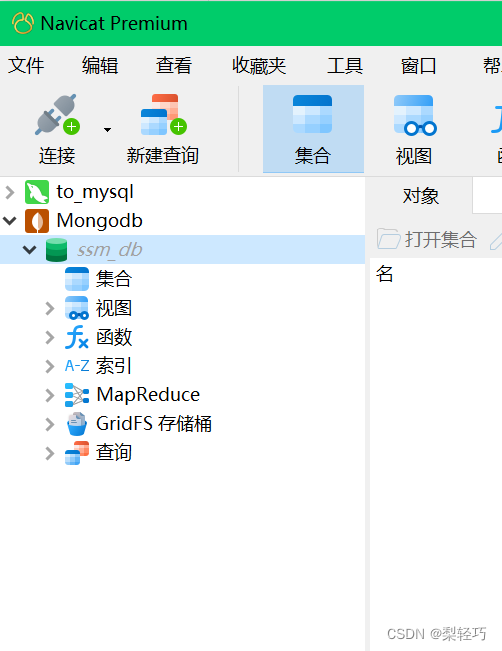Expand the MapReduce tree node
The width and height of the screenshot is (502, 651).
pos(50,395)
